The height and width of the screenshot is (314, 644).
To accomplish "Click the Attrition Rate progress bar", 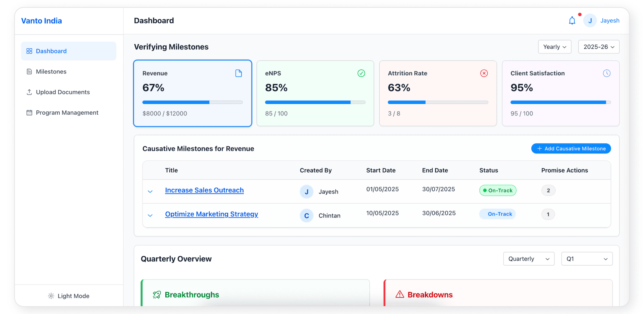I will 438,102.
